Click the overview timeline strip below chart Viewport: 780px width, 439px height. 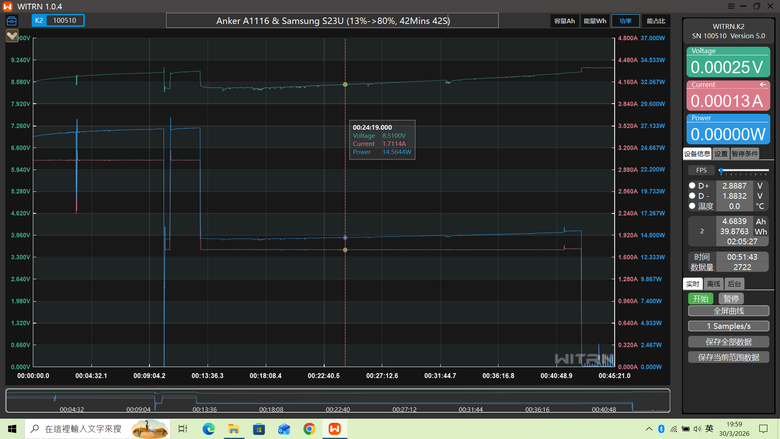click(x=338, y=401)
